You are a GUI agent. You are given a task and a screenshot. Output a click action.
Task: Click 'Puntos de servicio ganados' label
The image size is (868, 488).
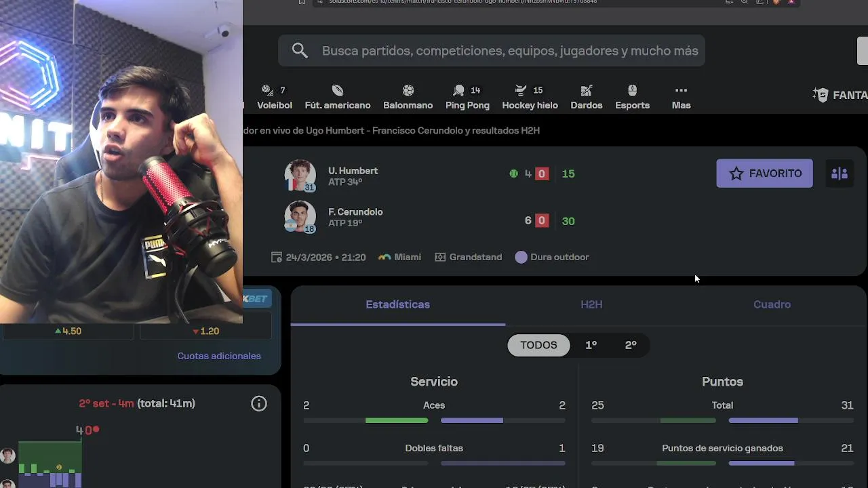point(722,448)
